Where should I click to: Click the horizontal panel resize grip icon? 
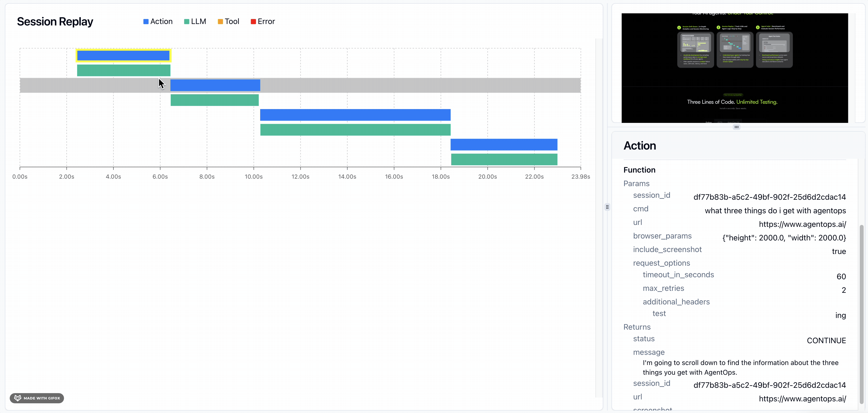click(736, 127)
